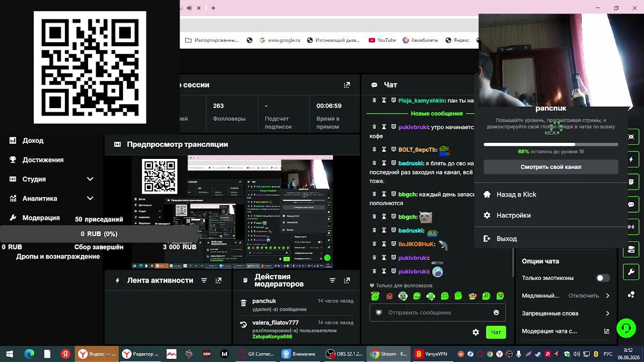
Task: Click the level progress bar under pancnuk
Action: pos(551,144)
